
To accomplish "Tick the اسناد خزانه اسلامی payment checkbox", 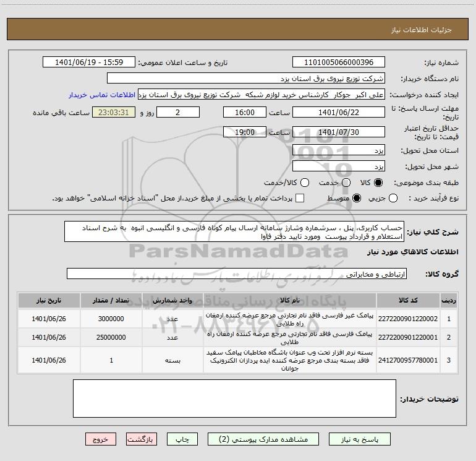I will pos(300,198).
